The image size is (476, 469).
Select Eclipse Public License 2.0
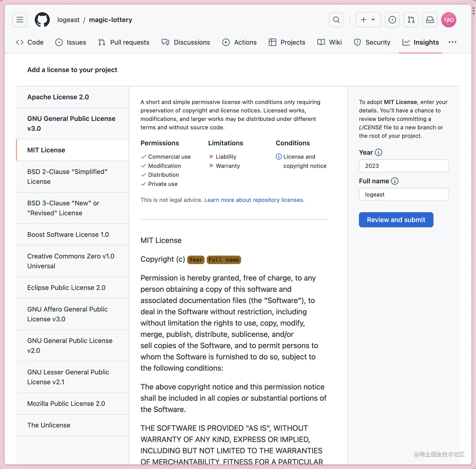pos(72,288)
